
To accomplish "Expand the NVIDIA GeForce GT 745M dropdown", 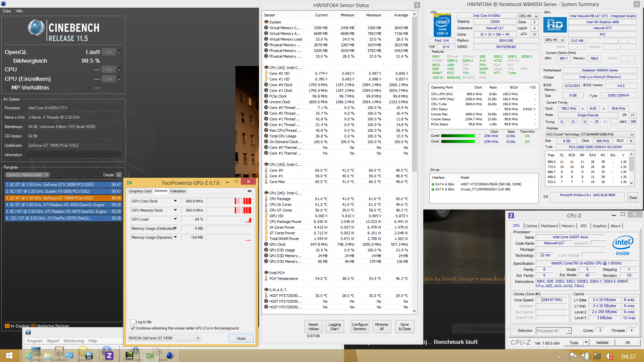I will (x=198, y=338).
